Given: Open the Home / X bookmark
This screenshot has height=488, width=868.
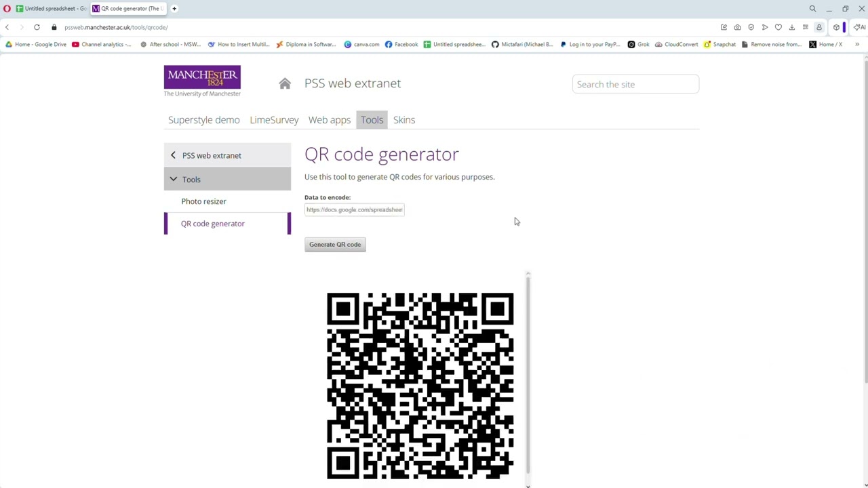Looking at the screenshot, I should [825, 45].
